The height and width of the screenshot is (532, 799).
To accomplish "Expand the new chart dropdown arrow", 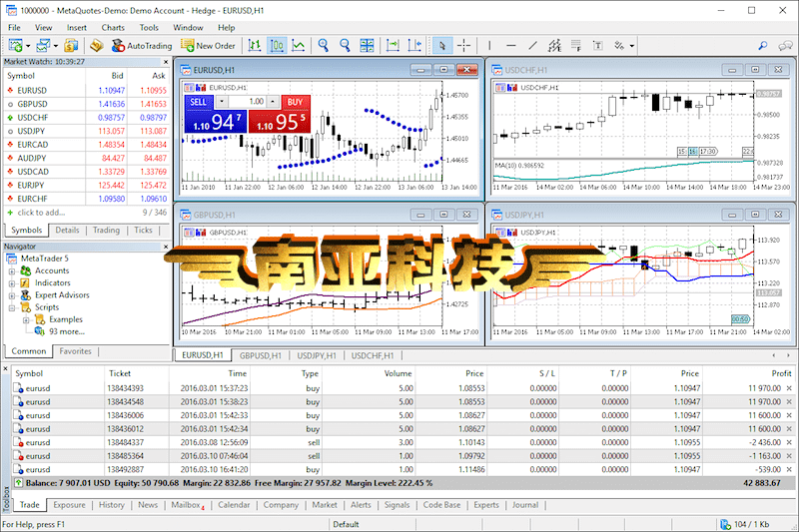I will [28, 46].
